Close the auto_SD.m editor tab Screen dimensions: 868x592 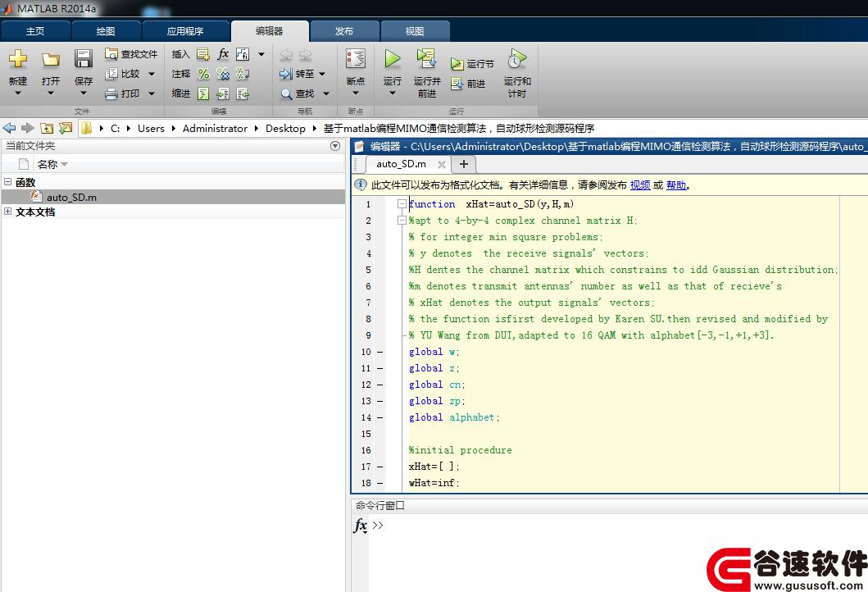(x=441, y=165)
